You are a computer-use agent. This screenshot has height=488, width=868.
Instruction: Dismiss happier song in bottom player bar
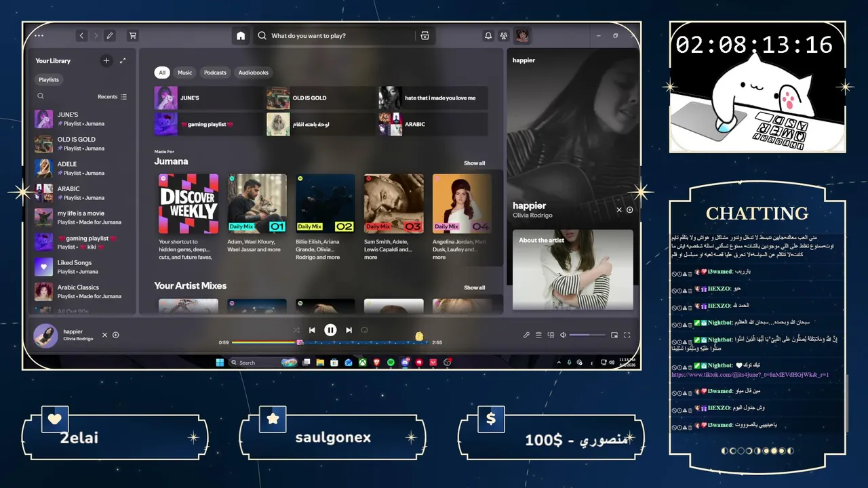coord(104,335)
